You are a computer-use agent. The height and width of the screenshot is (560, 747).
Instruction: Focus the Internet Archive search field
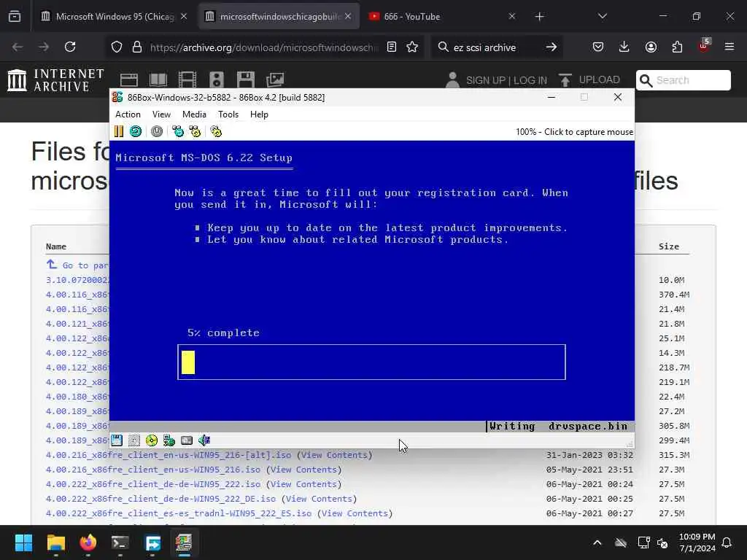(x=683, y=80)
